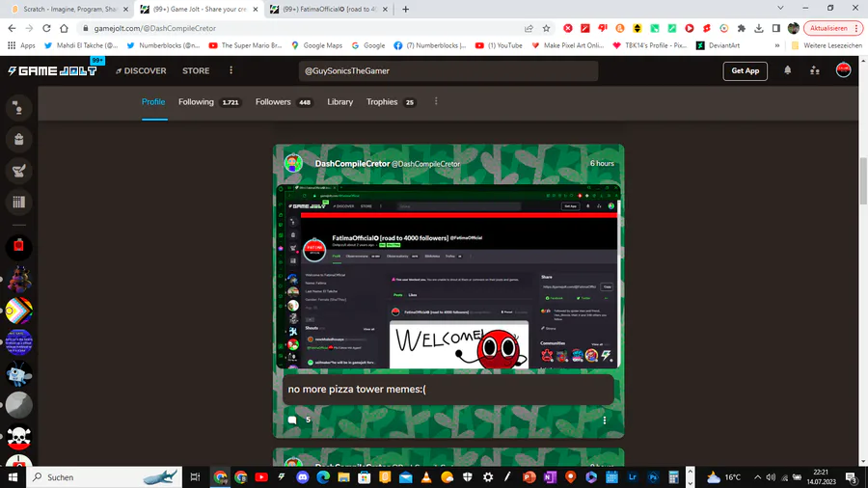Switch to the Following tab

point(209,102)
